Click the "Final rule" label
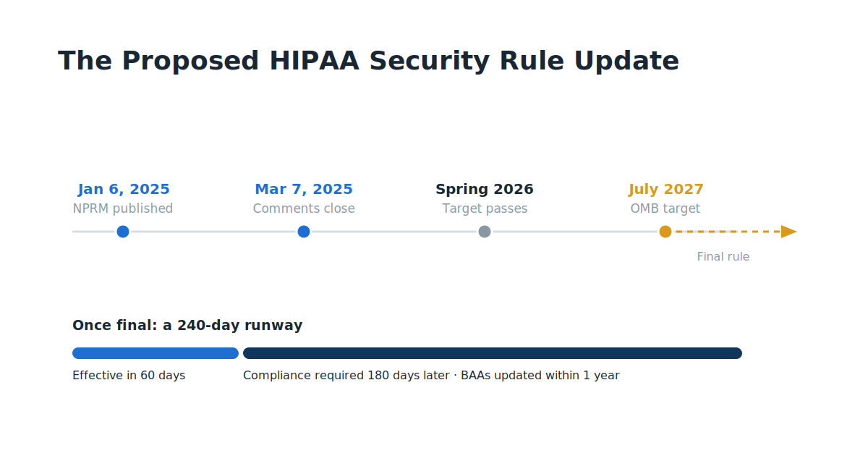 point(723,257)
